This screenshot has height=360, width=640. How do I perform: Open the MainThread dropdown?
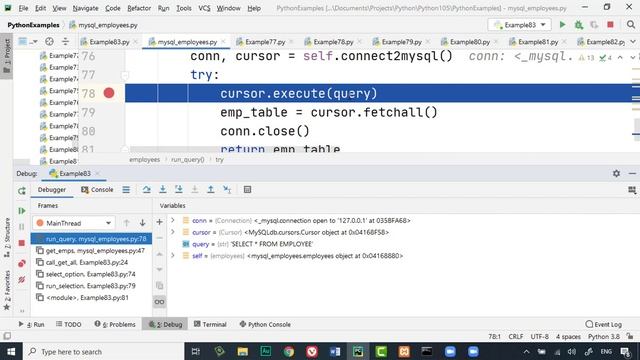coord(74,223)
